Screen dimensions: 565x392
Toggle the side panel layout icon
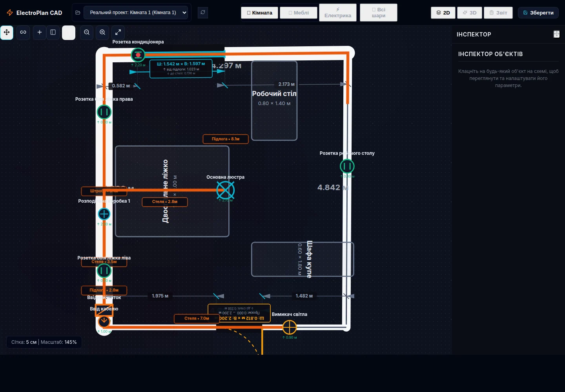53,33
